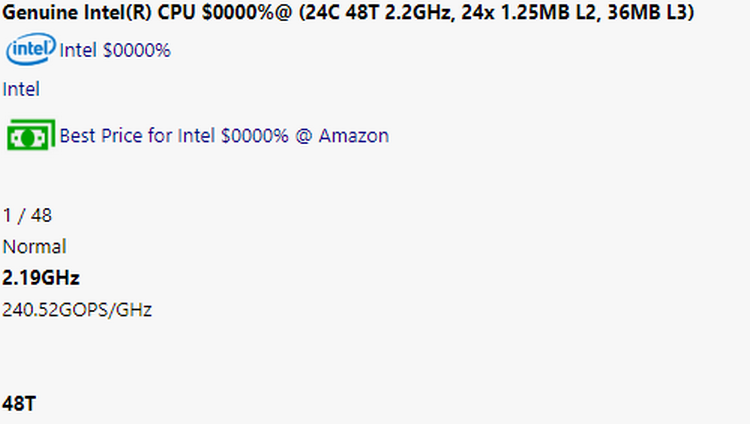The height and width of the screenshot is (424, 750).
Task: Click the 2.19GHz clock speed value
Action: tap(41, 278)
